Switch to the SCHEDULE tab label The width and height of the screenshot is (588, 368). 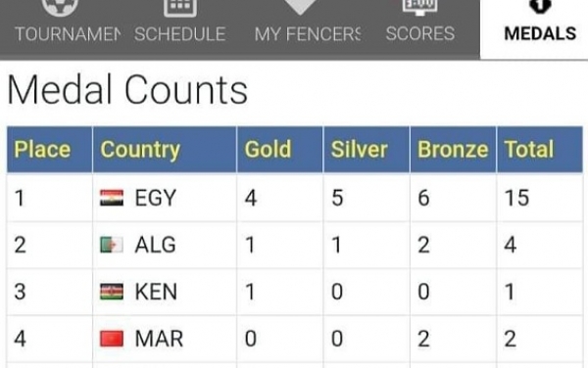180,34
